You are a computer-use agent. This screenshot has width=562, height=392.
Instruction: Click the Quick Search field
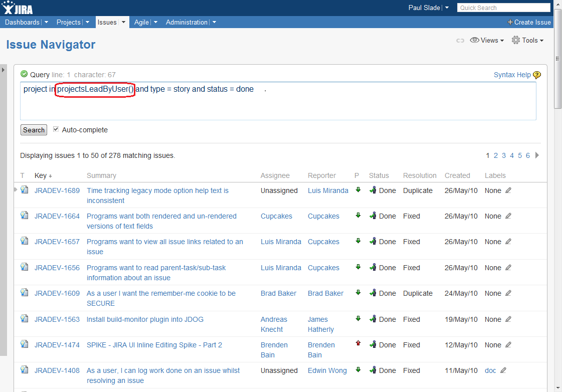pyautogui.click(x=503, y=8)
